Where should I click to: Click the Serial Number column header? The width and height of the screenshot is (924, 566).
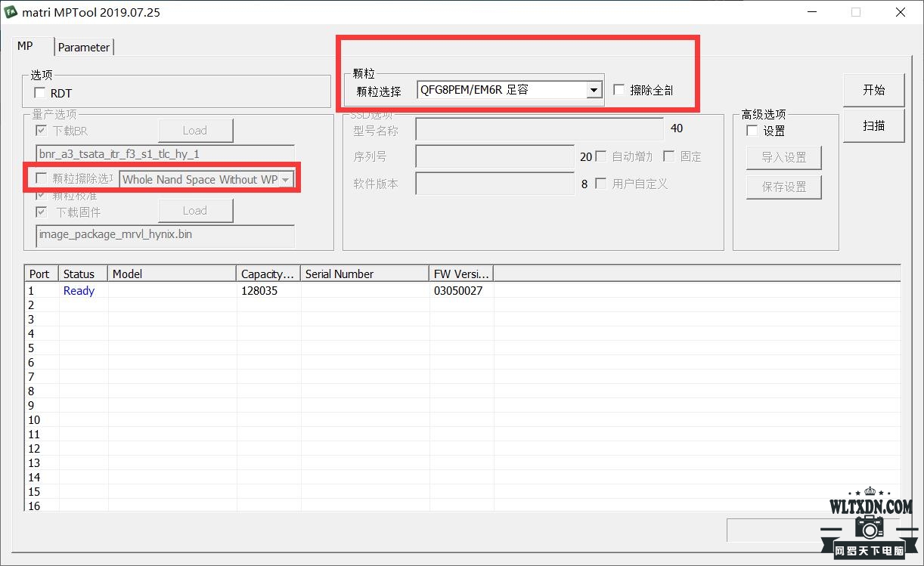(x=365, y=274)
